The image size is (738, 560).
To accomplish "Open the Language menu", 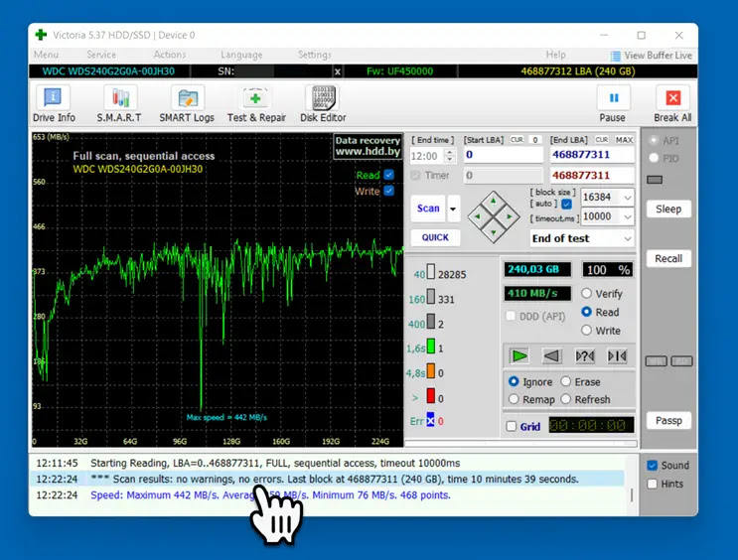I will pyautogui.click(x=241, y=55).
